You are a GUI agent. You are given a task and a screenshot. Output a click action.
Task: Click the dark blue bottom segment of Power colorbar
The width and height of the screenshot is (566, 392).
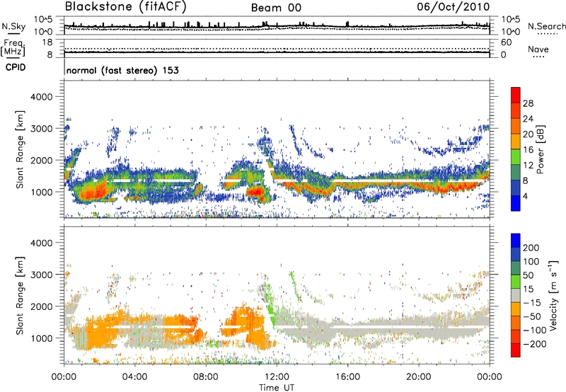coord(516,203)
